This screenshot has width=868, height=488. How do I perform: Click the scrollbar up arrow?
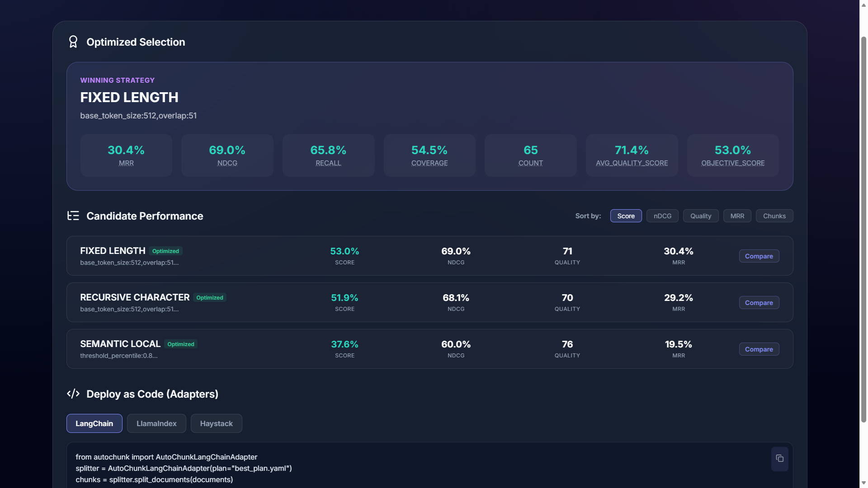coord(863,5)
